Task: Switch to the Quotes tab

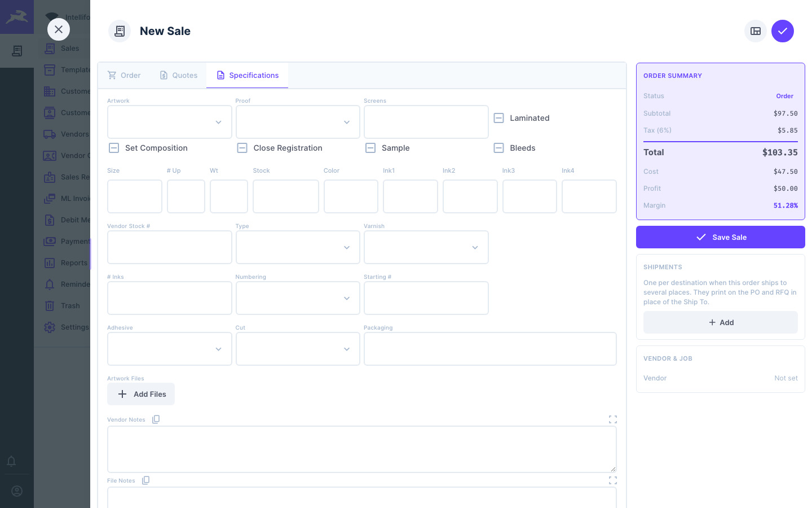Action: 179,75
